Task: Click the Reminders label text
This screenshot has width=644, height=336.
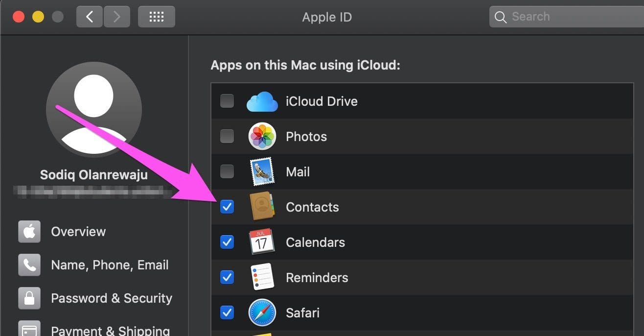Action: (317, 278)
